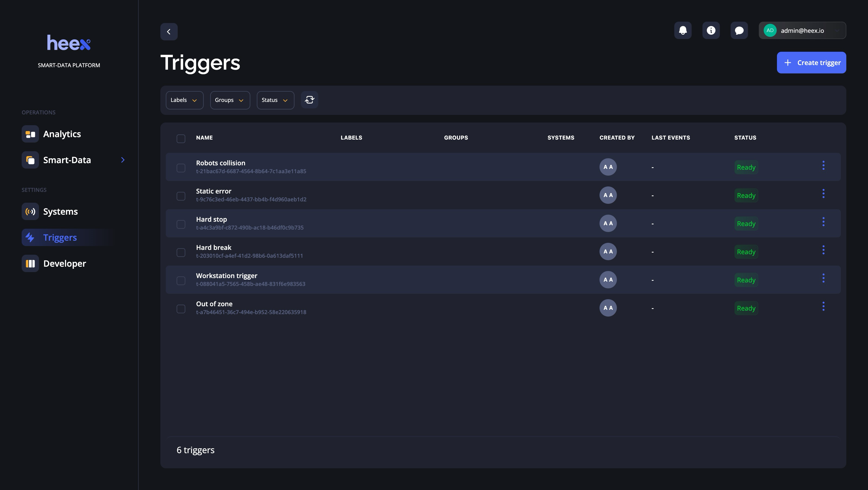This screenshot has height=490, width=868.
Task: Check the Workstation trigger checkbox
Action: click(x=181, y=281)
